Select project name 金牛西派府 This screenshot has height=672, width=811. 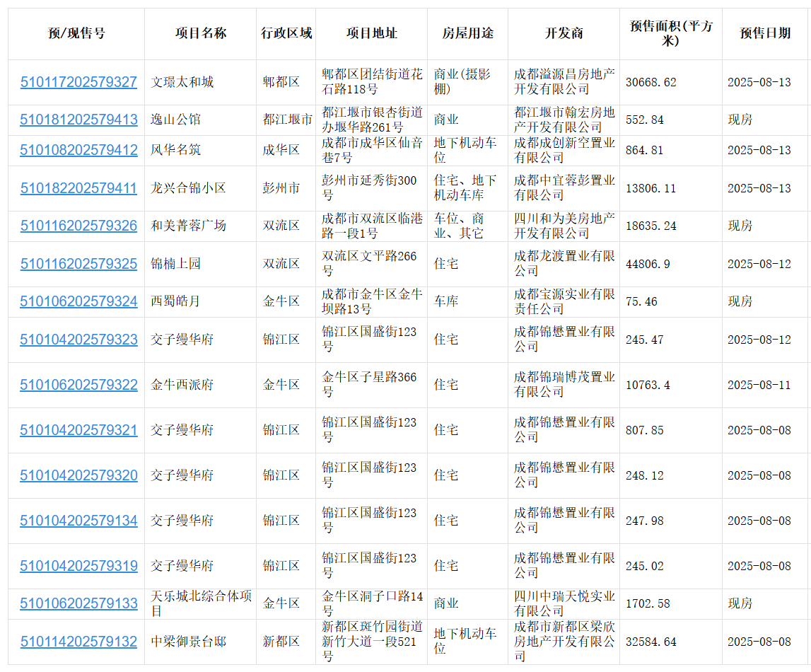point(182,385)
